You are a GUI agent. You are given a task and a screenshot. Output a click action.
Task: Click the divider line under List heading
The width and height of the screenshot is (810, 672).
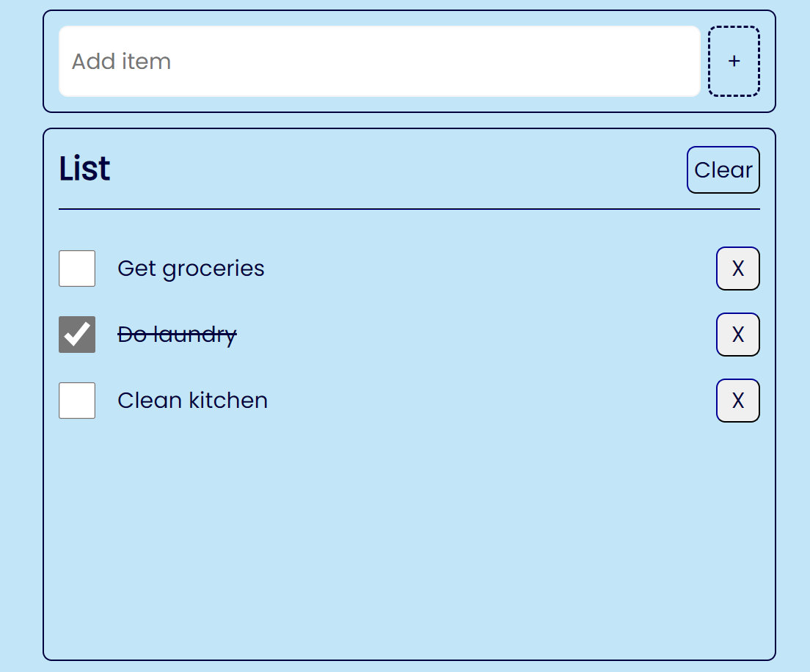[x=409, y=209]
